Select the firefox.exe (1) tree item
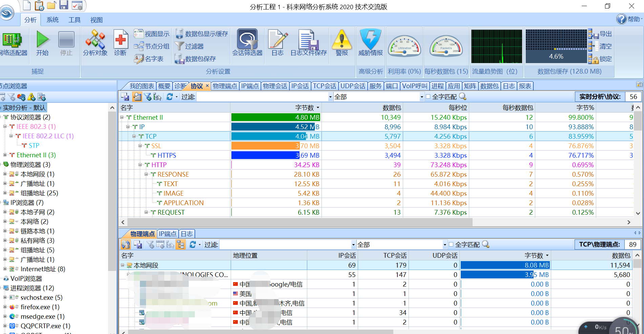Viewport: 644px width, 334px height. pyautogui.click(x=40, y=307)
